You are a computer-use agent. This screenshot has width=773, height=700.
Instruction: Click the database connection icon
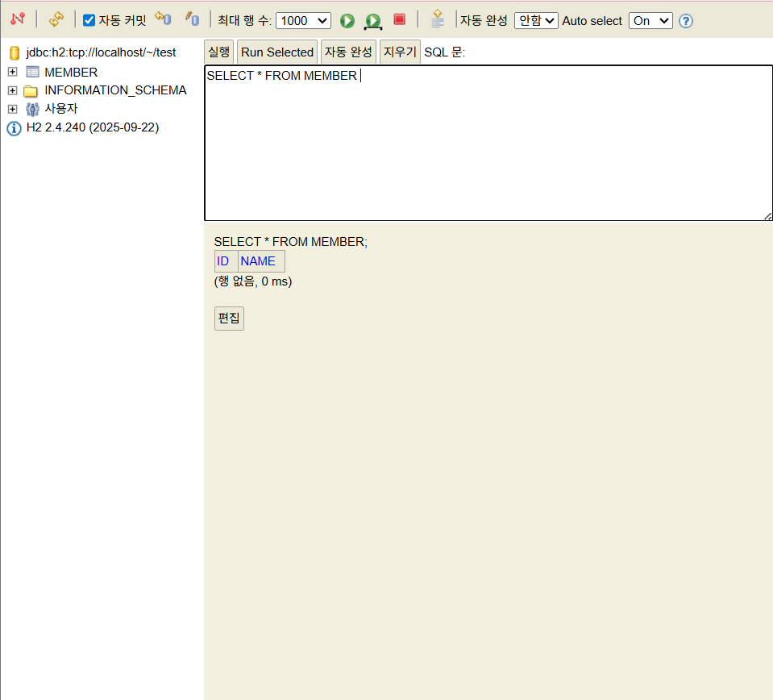click(15, 52)
